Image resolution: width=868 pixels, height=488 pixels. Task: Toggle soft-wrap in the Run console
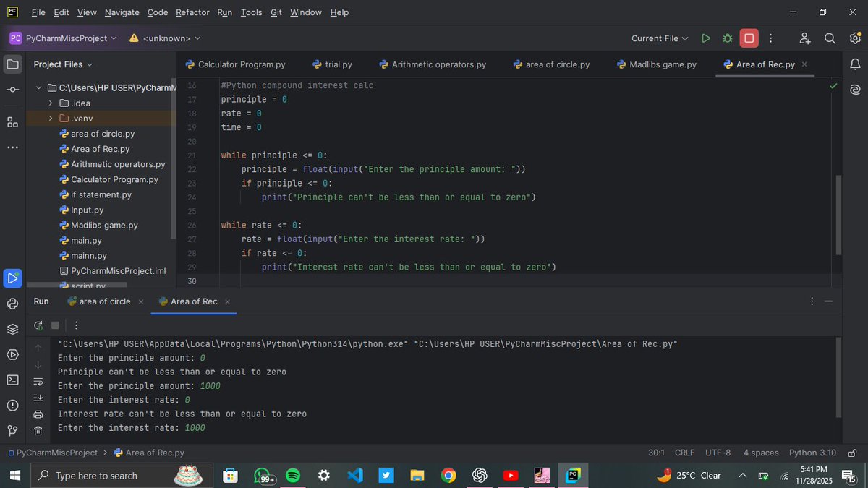38,382
